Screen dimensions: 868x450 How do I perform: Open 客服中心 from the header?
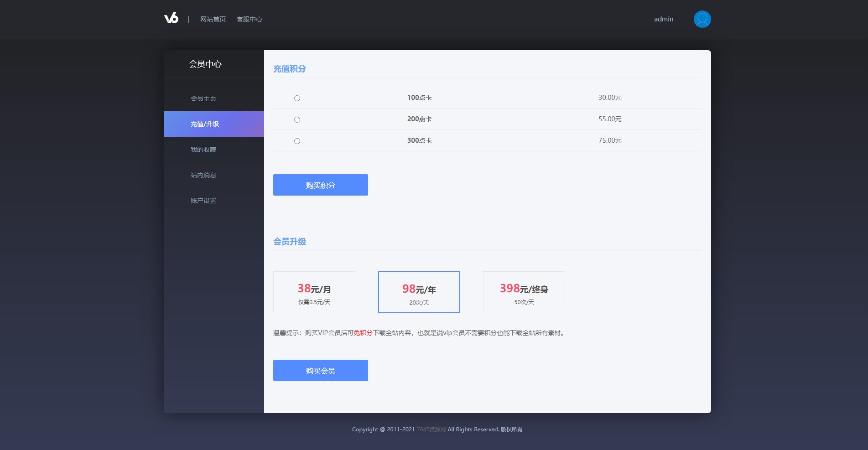point(249,19)
